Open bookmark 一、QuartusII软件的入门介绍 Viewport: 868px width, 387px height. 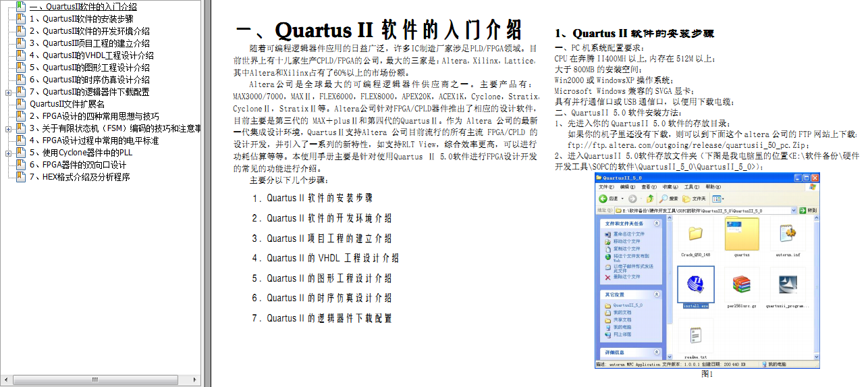pos(83,7)
